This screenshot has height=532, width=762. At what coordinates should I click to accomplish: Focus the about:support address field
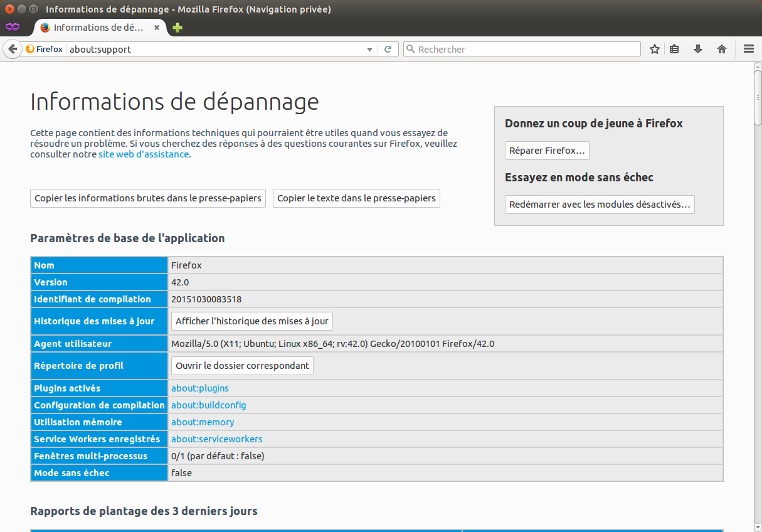point(215,49)
